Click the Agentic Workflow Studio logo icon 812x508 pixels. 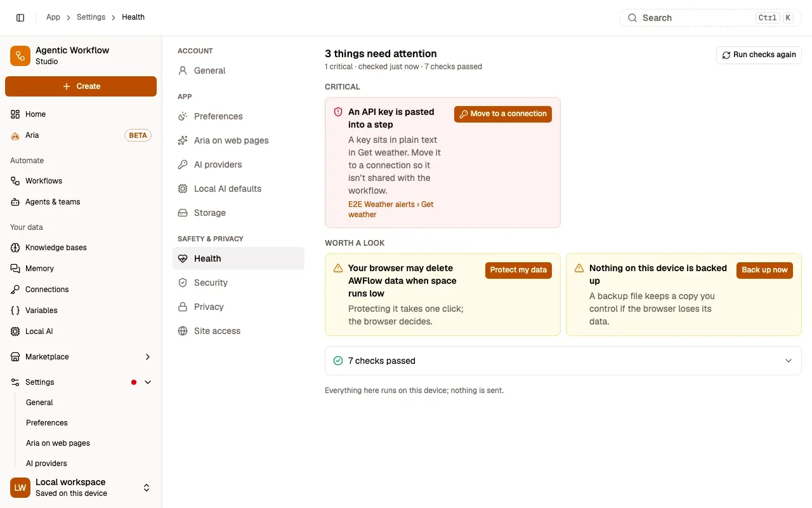(x=20, y=56)
